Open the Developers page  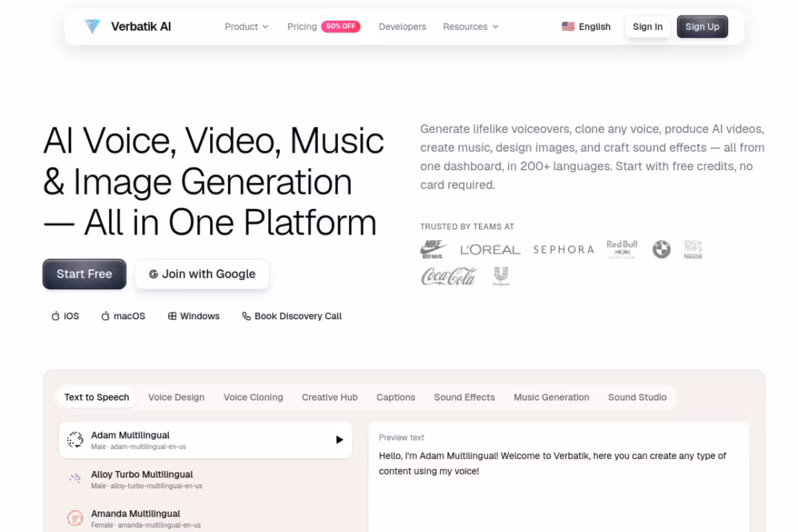click(402, 27)
